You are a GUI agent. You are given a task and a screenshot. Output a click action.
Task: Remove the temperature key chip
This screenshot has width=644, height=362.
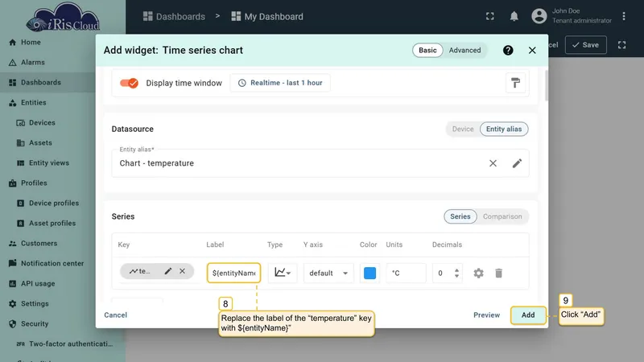point(183,271)
